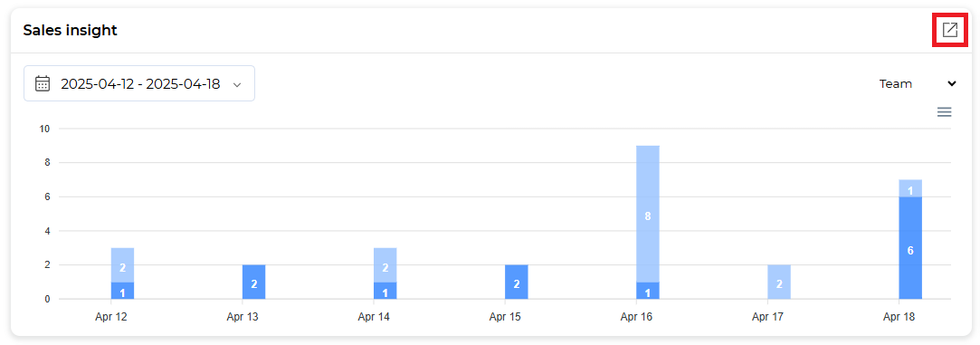
Task: Open Sales insight in expanded view icon
Action: click(949, 29)
